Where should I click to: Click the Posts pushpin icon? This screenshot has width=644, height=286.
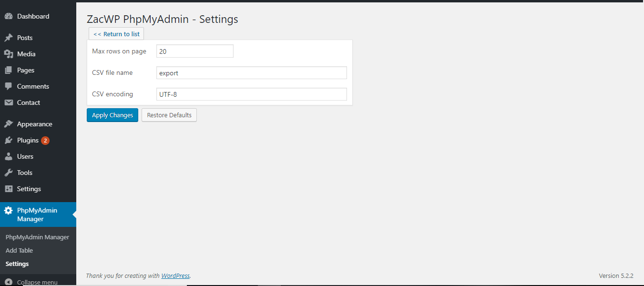9,38
